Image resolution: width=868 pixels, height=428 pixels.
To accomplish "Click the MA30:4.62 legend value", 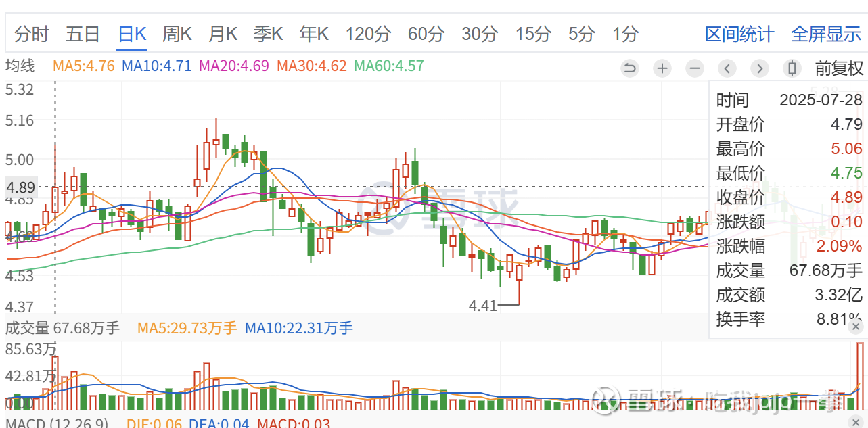I will pos(312,66).
